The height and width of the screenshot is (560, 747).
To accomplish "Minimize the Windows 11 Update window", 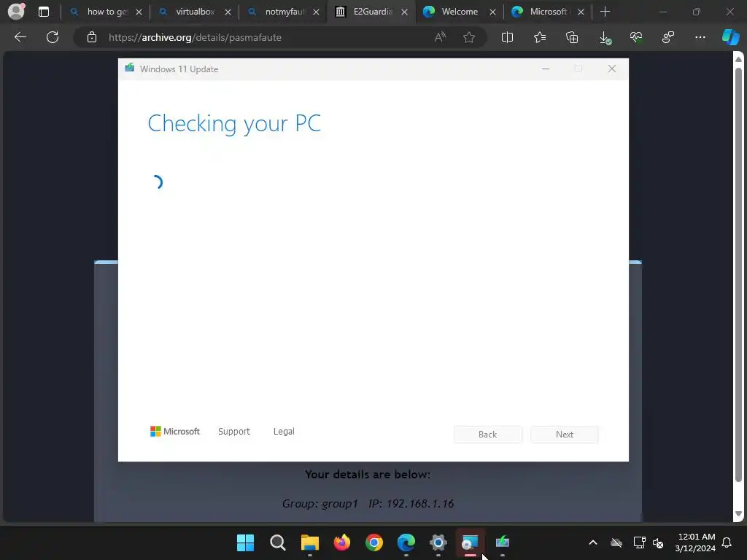I will click(x=546, y=69).
